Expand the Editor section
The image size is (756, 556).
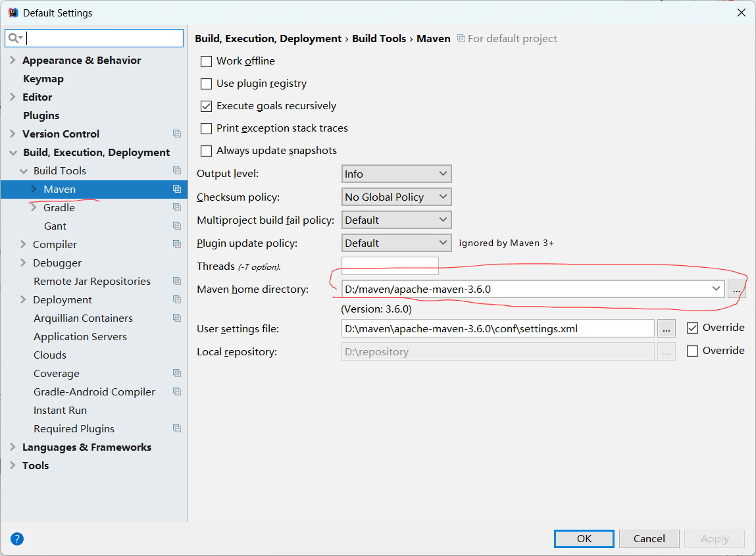(13, 97)
